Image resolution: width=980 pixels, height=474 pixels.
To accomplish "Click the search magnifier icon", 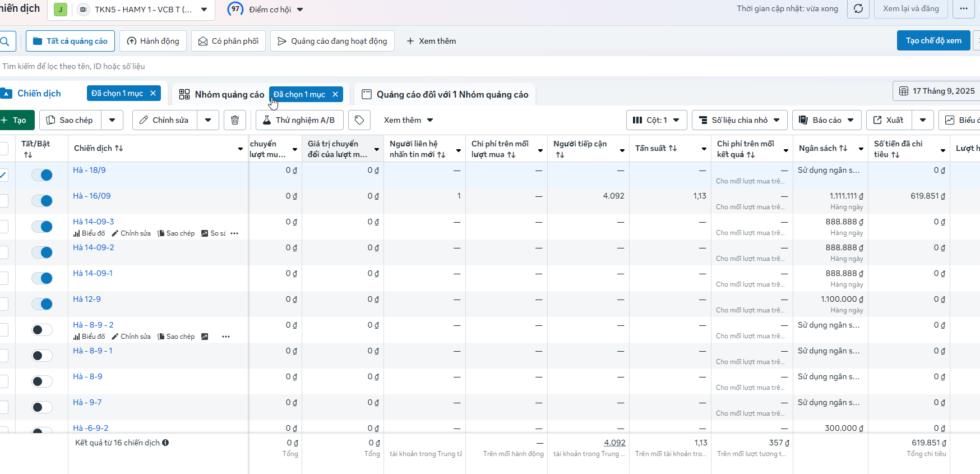I will 5,41.
